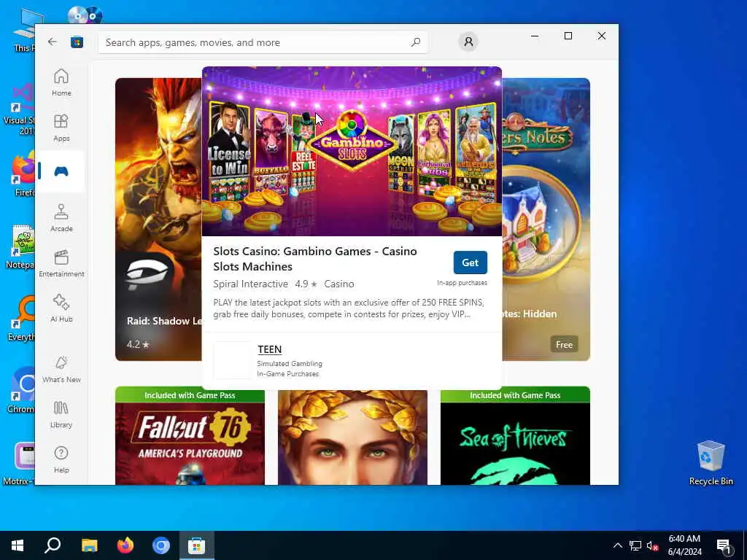
Task: Open What's New in the sidebar
Action: click(x=61, y=369)
